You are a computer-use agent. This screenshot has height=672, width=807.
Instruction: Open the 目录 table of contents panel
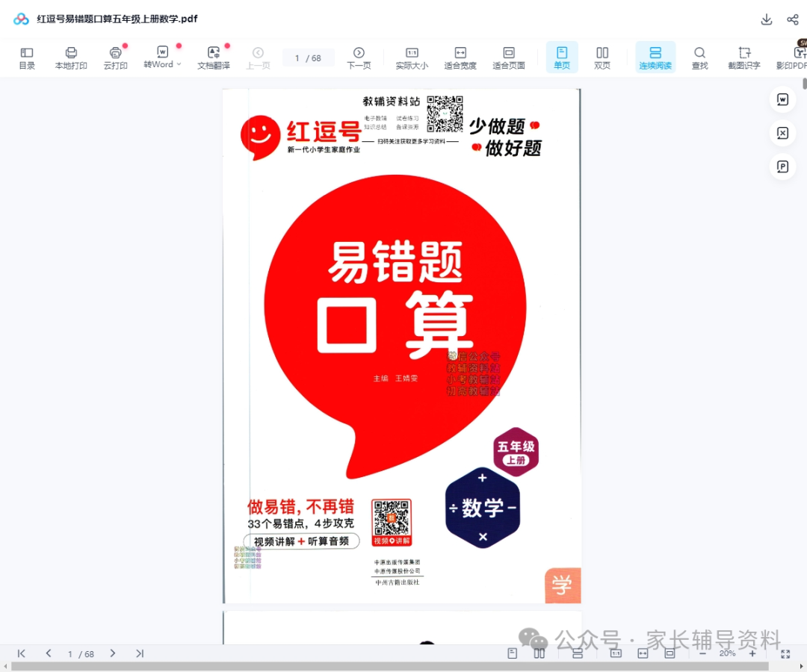click(x=27, y=58)
